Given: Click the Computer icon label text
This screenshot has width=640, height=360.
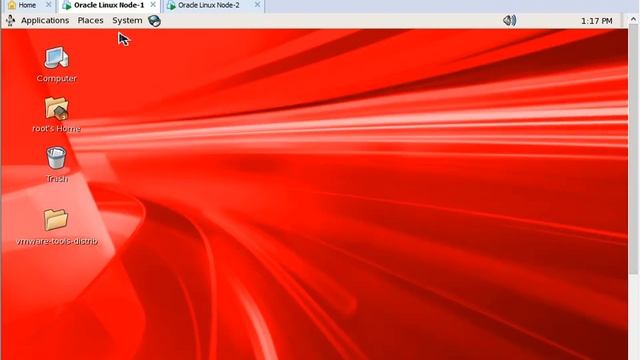Looking at the screenshot, I should coord(56,78).
